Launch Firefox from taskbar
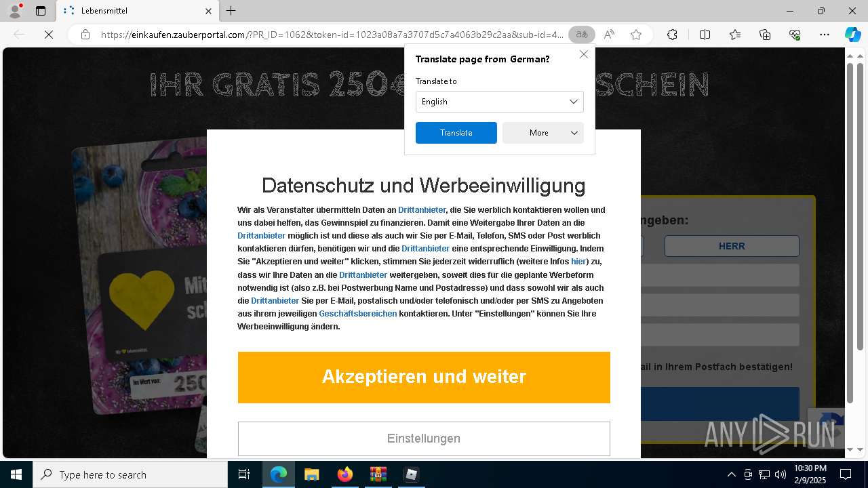 [344, 474]
